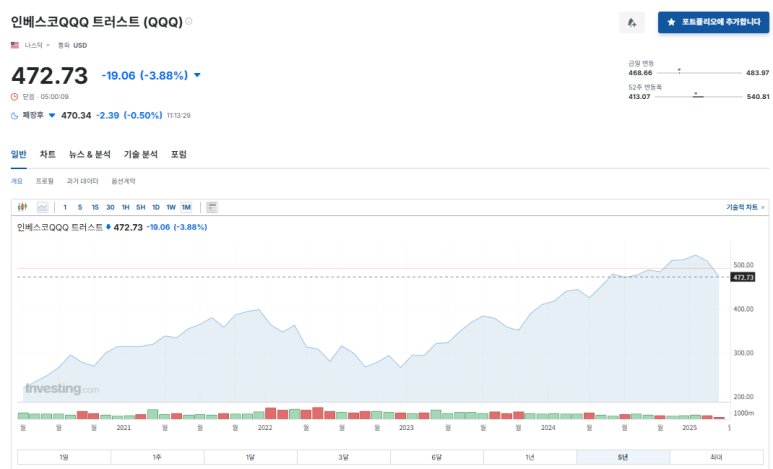Select the 1일 time range button

tap(64, 457)
